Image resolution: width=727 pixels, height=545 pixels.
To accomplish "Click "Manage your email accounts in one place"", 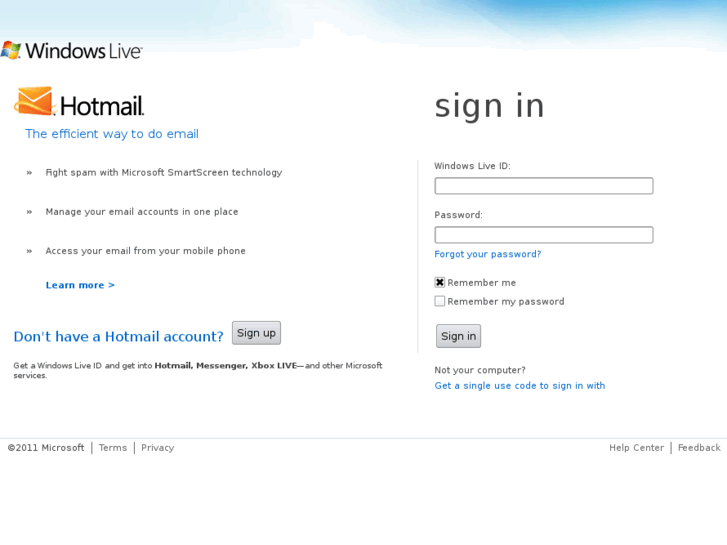I will 142,212.
